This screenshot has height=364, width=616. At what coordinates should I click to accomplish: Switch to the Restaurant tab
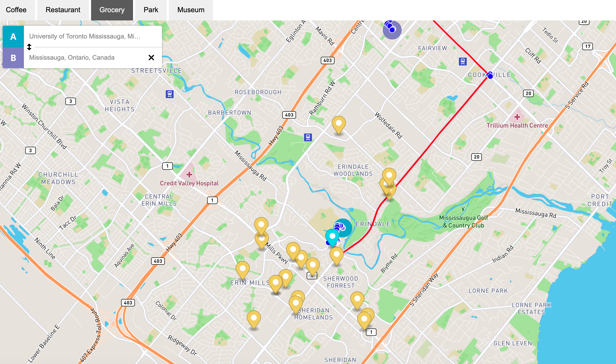tap(63, 10)
